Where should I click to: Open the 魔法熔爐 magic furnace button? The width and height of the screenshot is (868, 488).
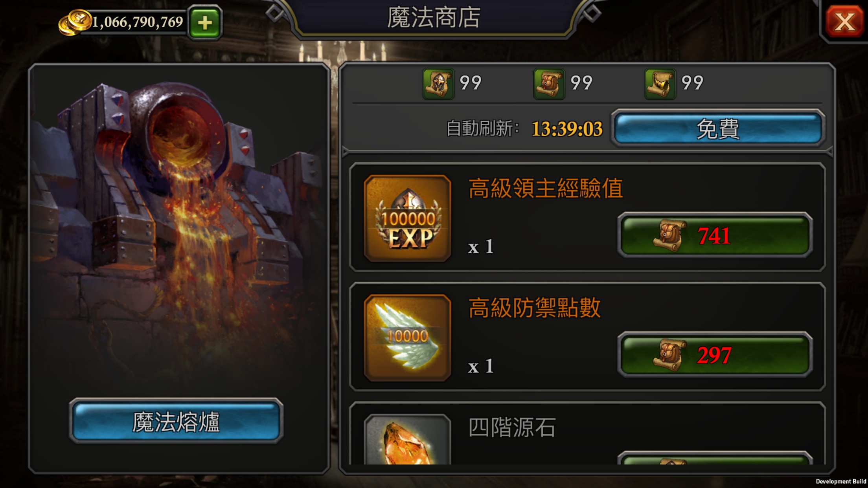tap(176, 421)
